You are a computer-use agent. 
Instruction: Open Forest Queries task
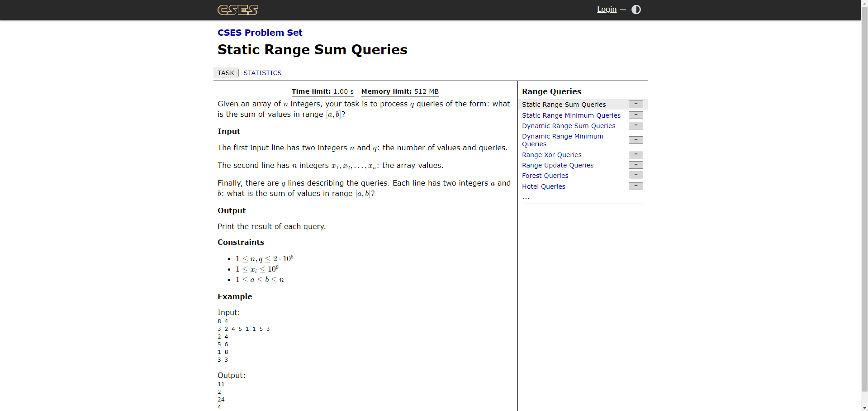(545, 176)
